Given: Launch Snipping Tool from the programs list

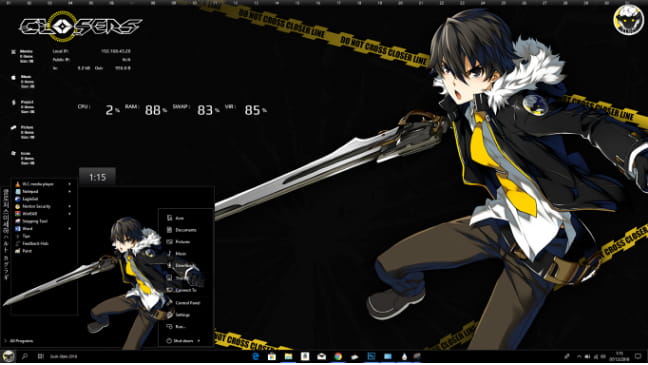Looking at the screenshot, I should (35, 221).
